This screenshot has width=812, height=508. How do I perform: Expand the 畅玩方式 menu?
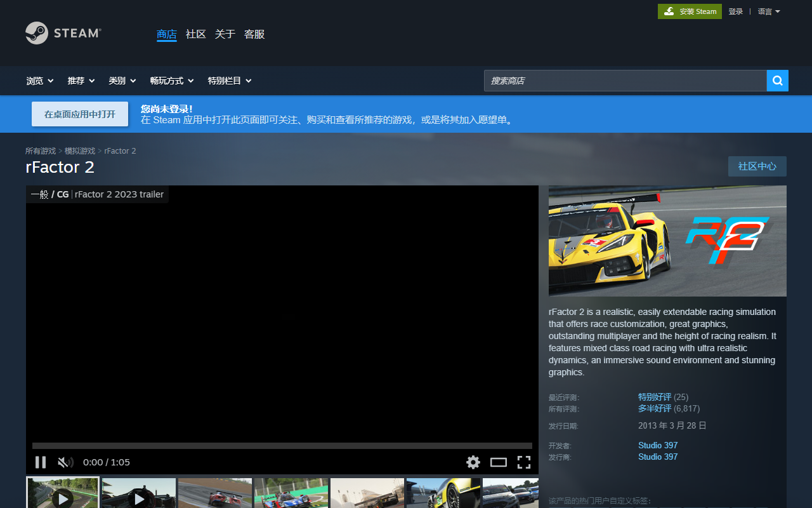pyautogui.click(x=172, y=81)
